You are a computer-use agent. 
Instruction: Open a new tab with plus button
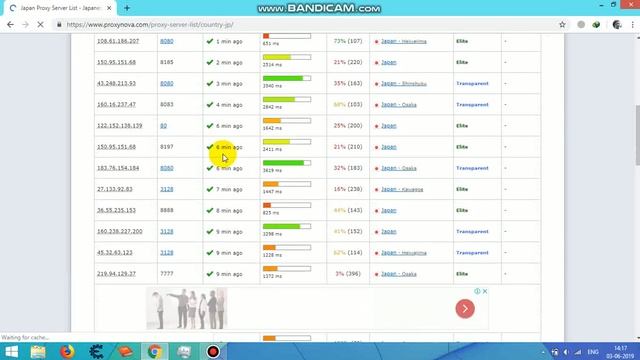click(x=127, y=8)
